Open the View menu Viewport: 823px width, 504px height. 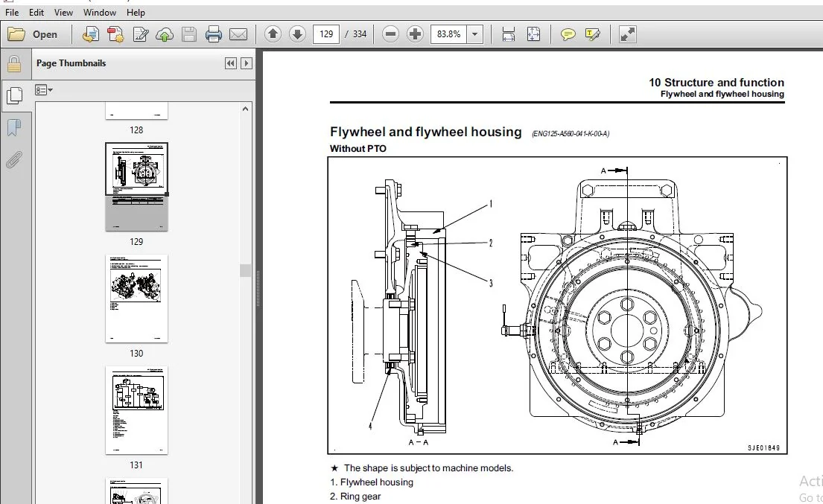tap(63, 12)
